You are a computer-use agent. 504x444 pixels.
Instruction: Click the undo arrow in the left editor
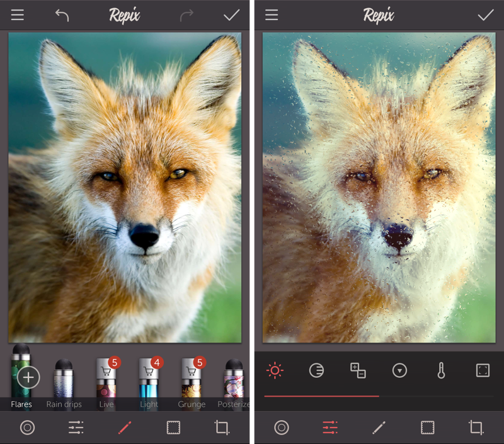(62, 15)
